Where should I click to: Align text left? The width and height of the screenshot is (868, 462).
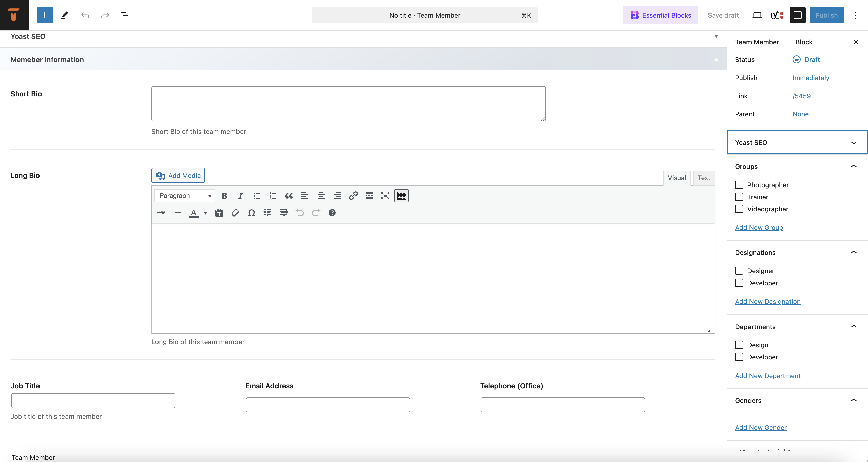point(305,196)
